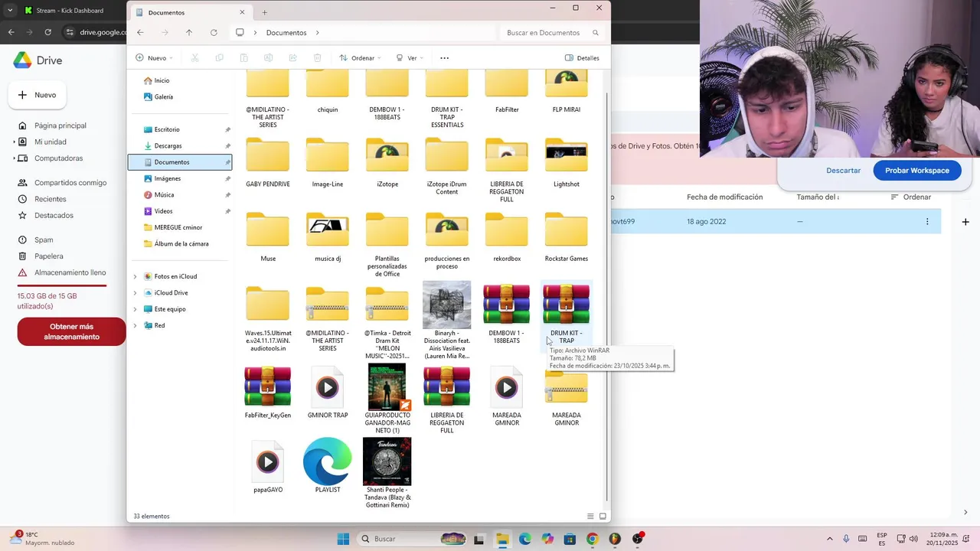Select the @MIDILATINO zipped folder
The width and height of the screenshot is (980, 551).
click(328, 305)
